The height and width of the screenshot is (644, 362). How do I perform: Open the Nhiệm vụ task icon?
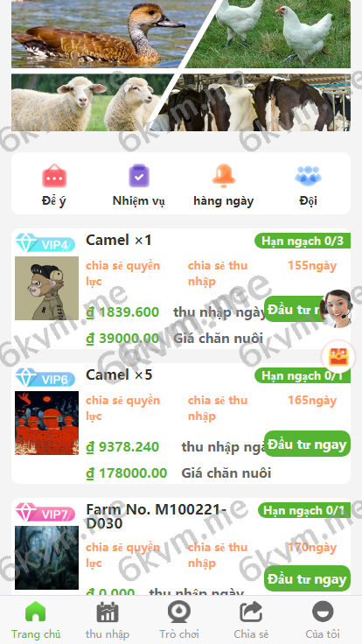pyautogui.click(x=139, y=176)
